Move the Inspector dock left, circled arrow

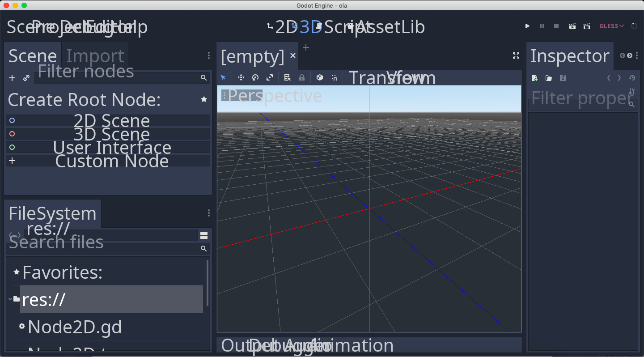(623, 55)
